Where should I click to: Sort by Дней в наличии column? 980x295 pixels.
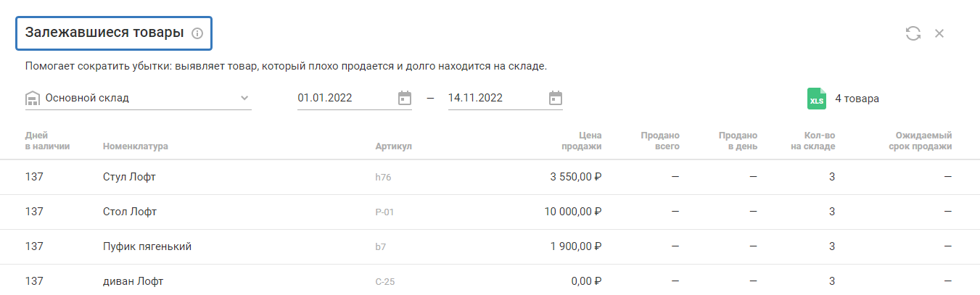pyautogui.click(x=47, y=141)
